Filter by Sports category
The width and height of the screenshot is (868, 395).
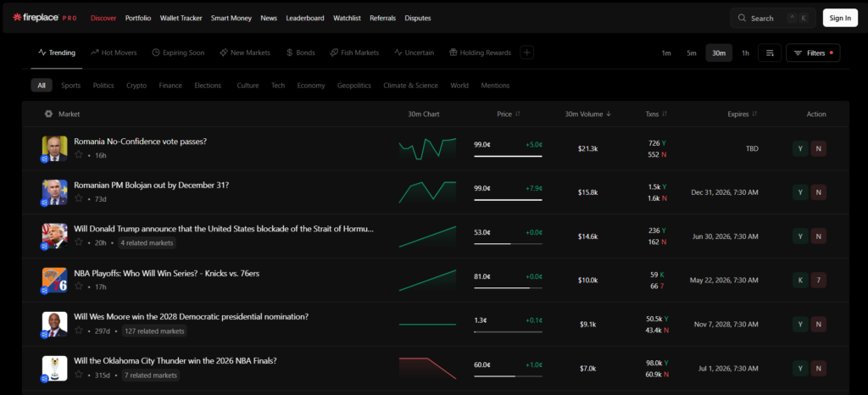tap(71, 86)
